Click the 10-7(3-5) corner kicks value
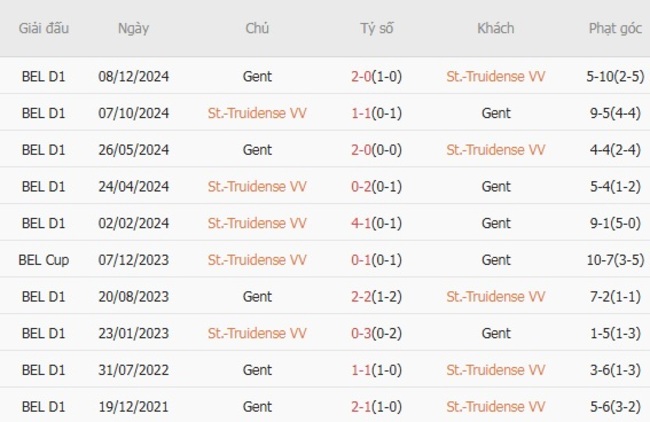 point(615,260)
